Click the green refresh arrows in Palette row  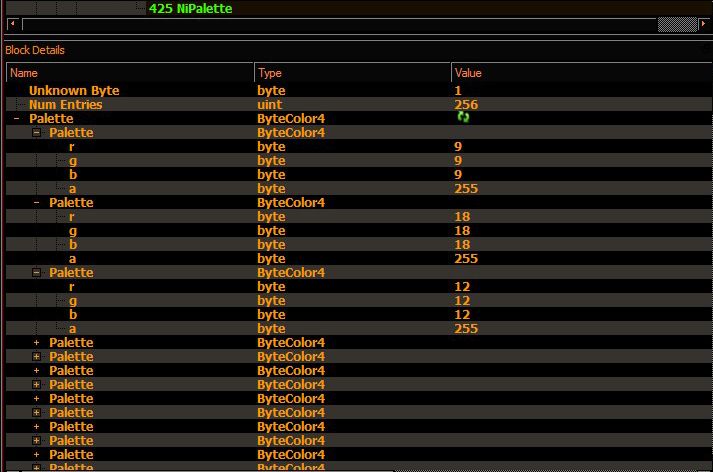463,117
